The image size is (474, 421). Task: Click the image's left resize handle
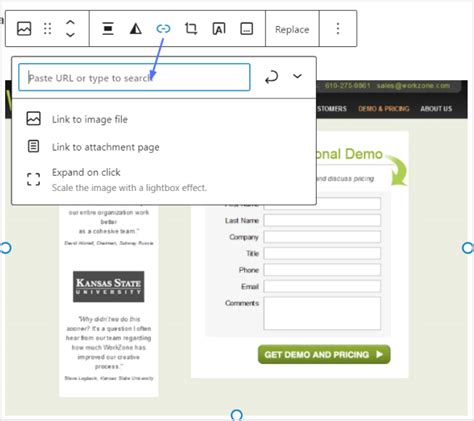click(6, 248)
